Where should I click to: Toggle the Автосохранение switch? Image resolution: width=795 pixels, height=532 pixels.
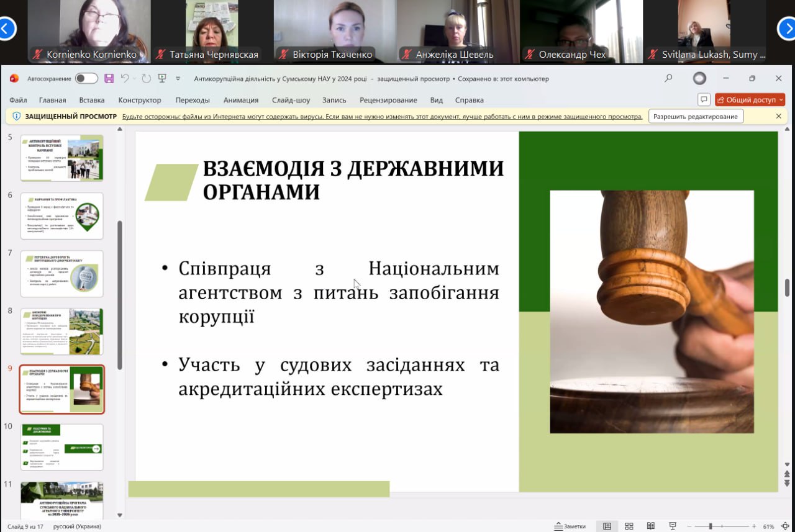click(x=86, y=79)
